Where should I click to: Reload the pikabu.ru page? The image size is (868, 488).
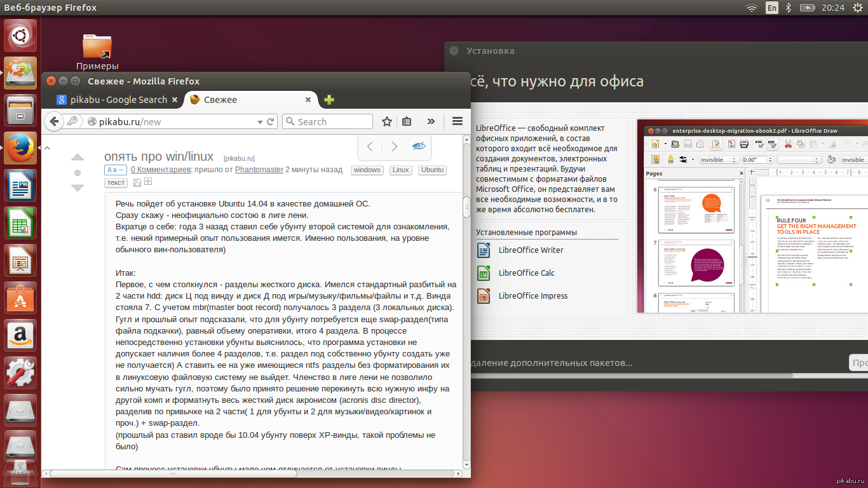coord(271,121)
